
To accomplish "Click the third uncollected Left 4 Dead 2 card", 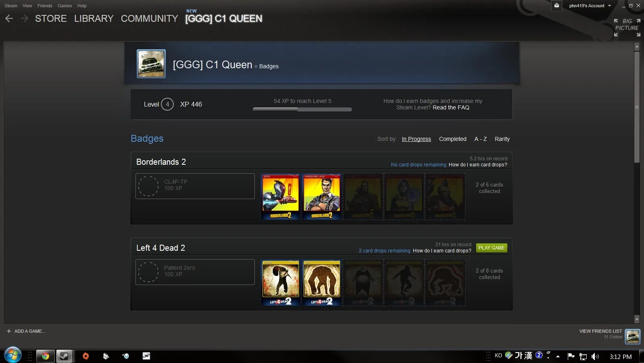I will click(x=363, y=283).
